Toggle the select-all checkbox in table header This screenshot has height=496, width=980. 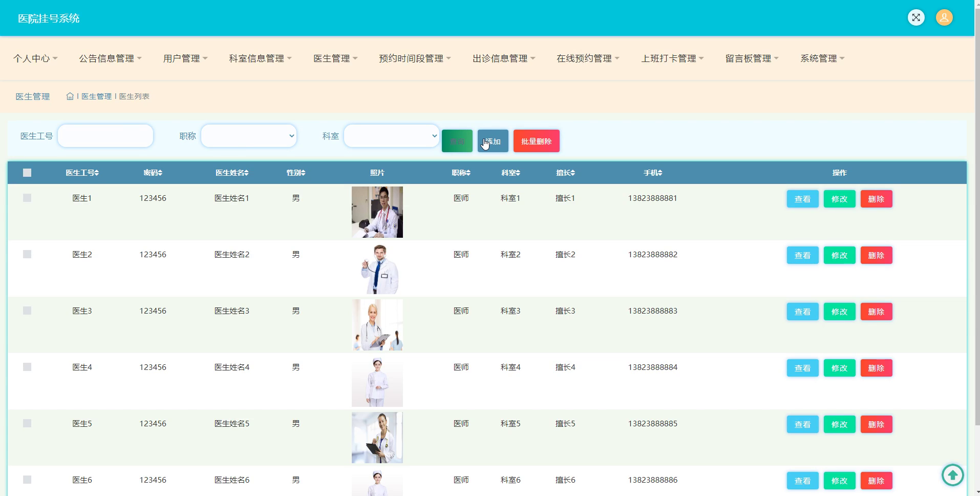(27, 173)
